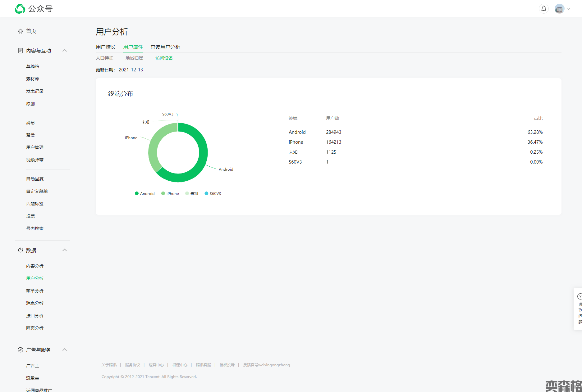Click the 内容与互动 document icon
Screen dimensions: 582x392
coord(21,51)
